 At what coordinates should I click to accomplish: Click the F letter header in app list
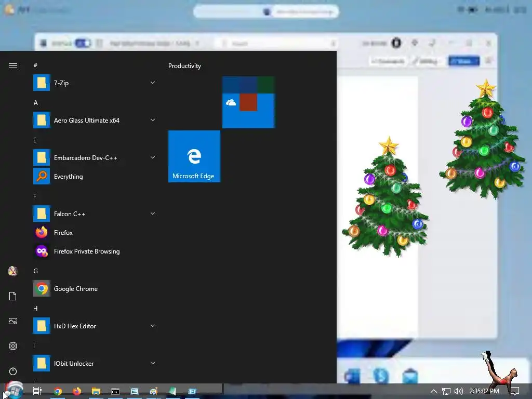pos(35,196)
